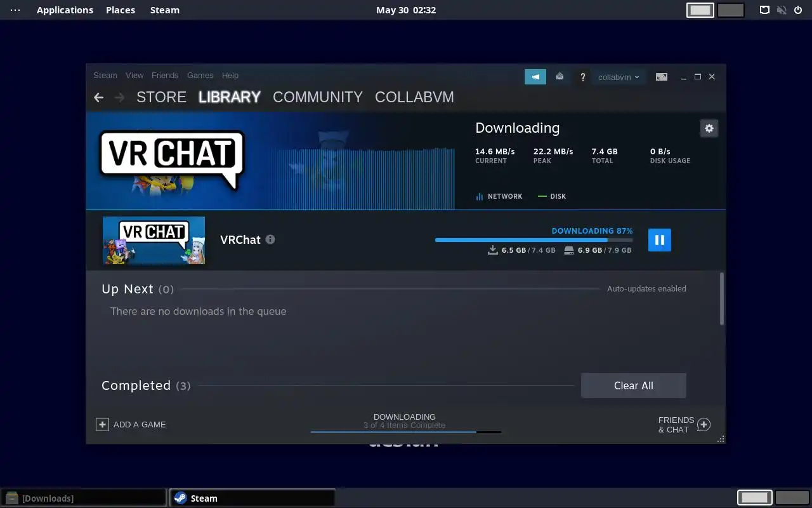Open the LIBRARY tab
Viewport: 812px width, 508px height.
click(230, 97)
